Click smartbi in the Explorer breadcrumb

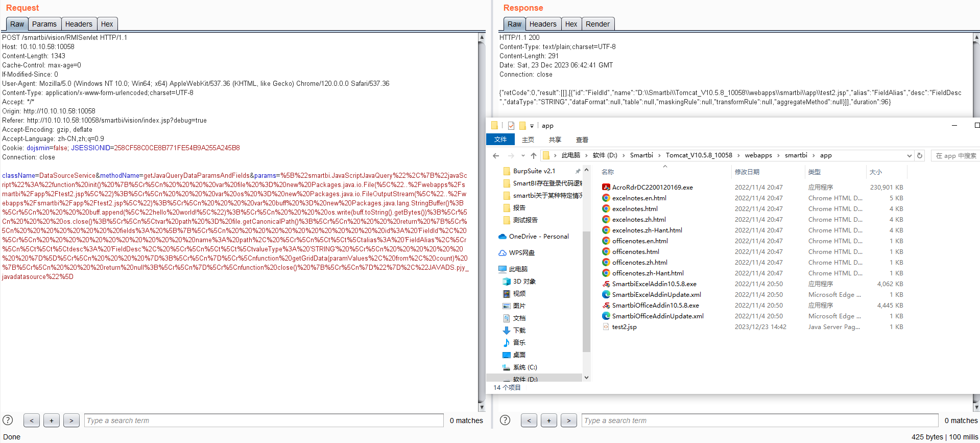click(x=796, y=155)
